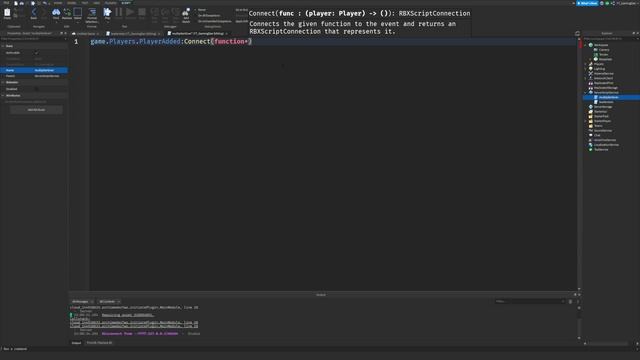Click the Select icon in Edit group
This screenshot has height=360, width=640.
point(78,13)
